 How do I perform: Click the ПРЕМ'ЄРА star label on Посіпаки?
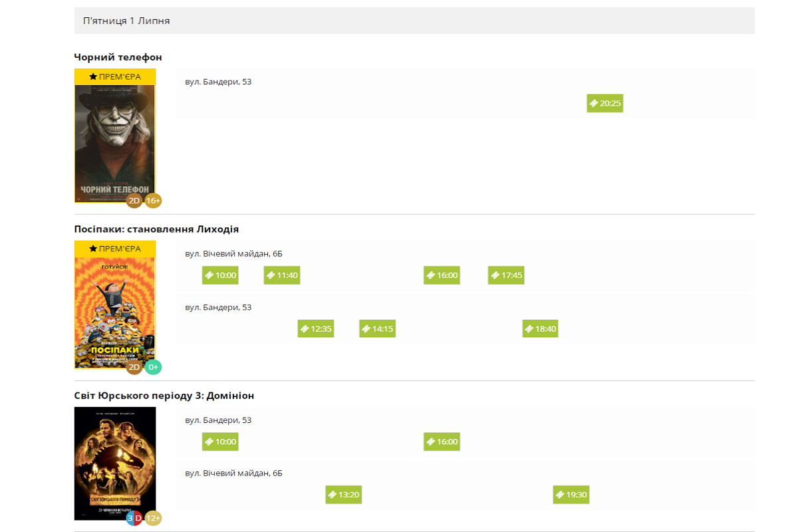coord(115,249)
